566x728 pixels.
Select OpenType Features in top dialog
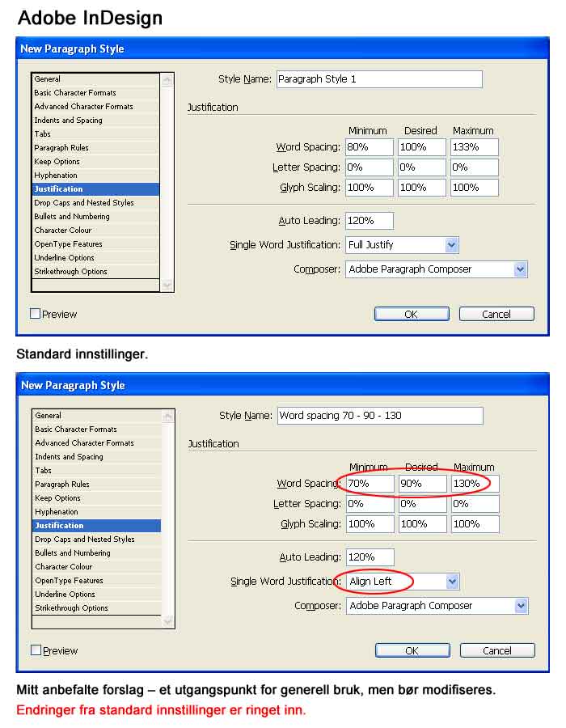[96, 243]
